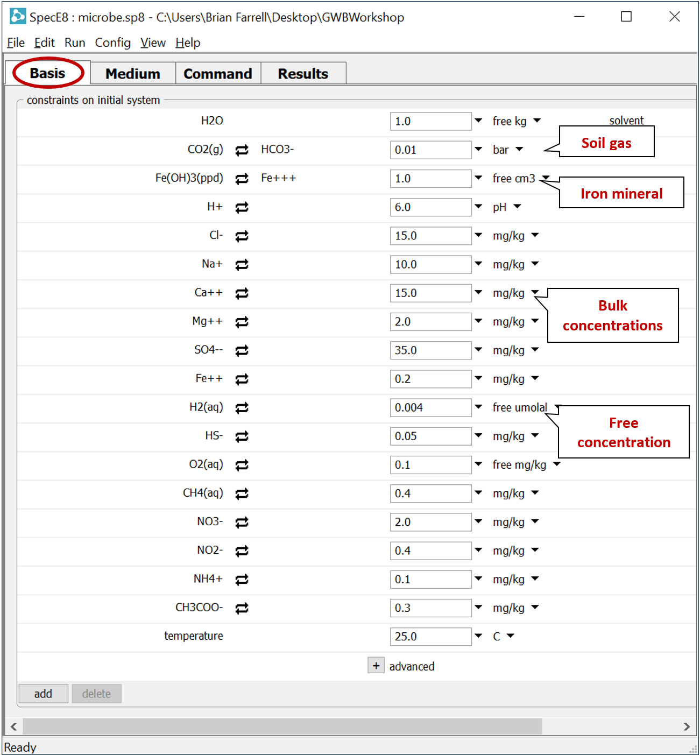Click the add button

pyautogui.click(x=43, y=694)
